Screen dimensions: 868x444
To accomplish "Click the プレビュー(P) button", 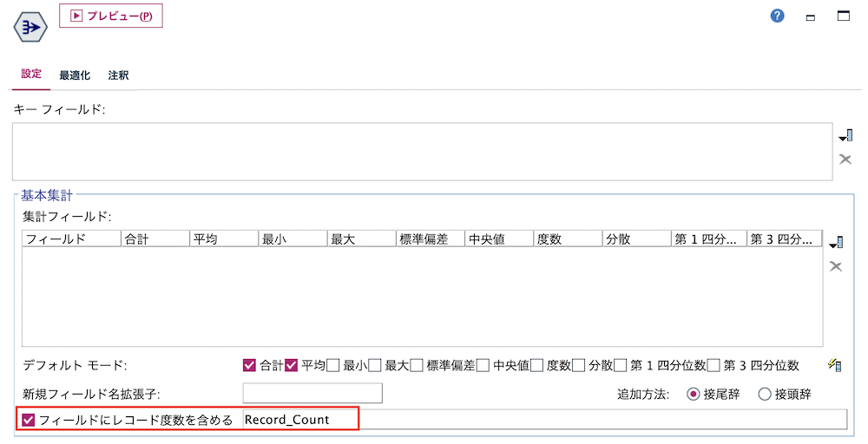I will [111, 16].
